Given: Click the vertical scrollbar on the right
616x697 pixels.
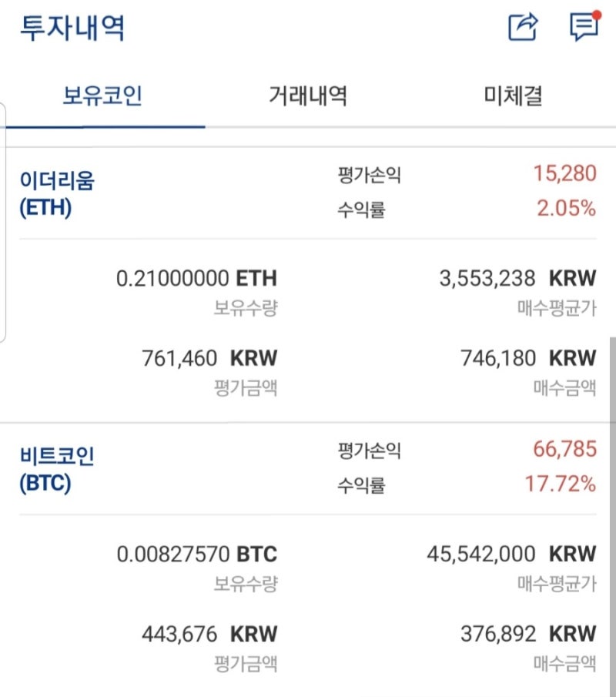Looking at the screenshot, I should click(x=612, y=516).
